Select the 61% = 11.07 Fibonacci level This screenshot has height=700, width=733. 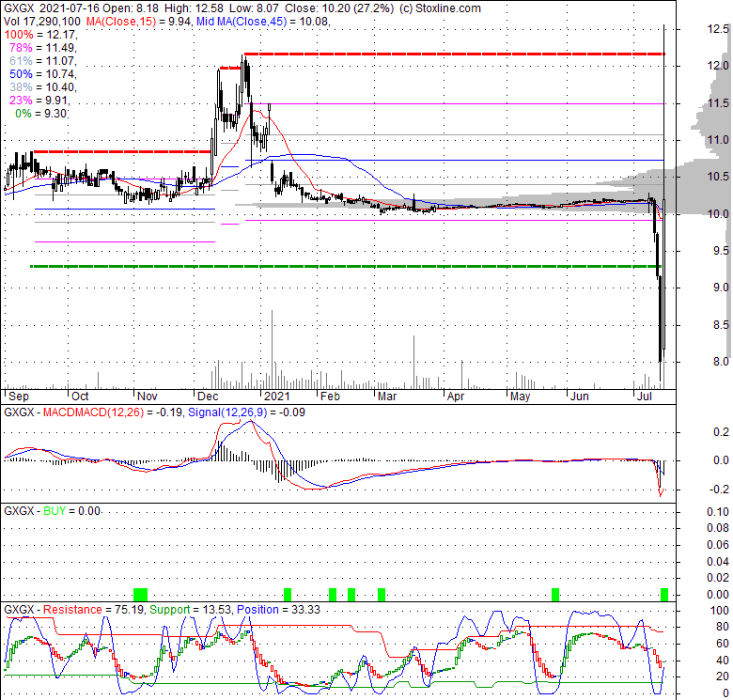[x=43, y=61]
